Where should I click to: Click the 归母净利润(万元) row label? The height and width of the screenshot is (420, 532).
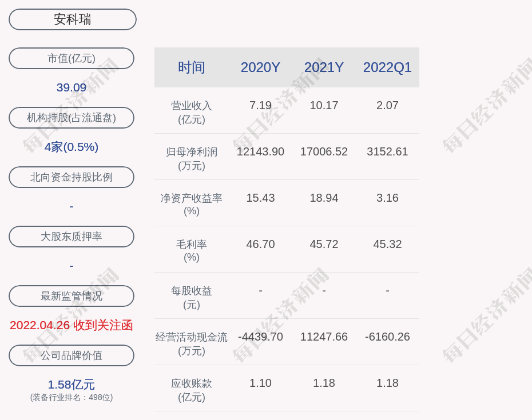192,159
